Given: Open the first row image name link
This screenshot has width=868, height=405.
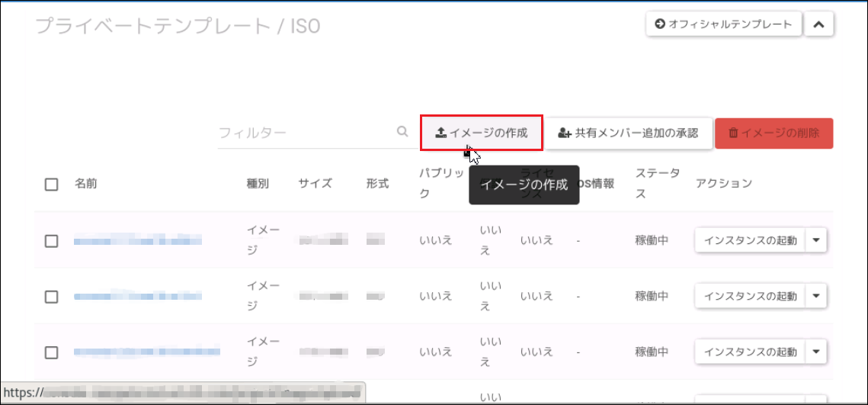Looking at the screenshot, I should coord(138,240).
